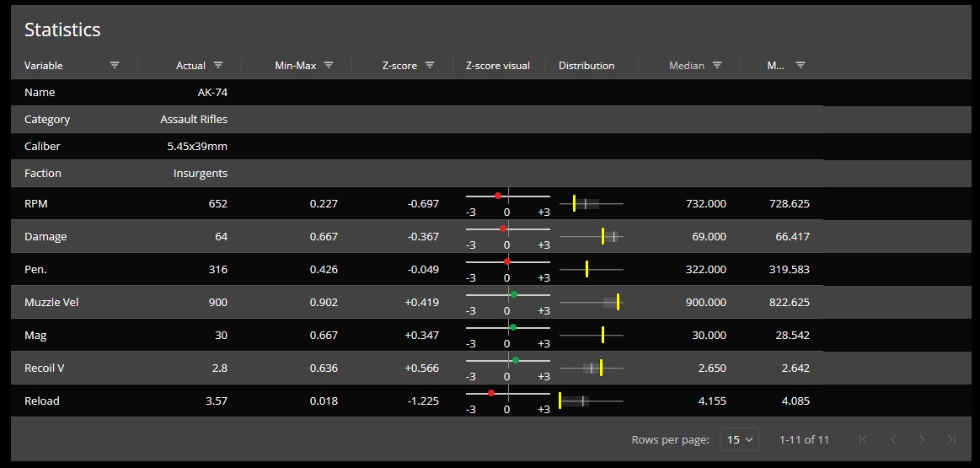Select the Mag row label
Screen dimensions: 980x468
[35, 335]
